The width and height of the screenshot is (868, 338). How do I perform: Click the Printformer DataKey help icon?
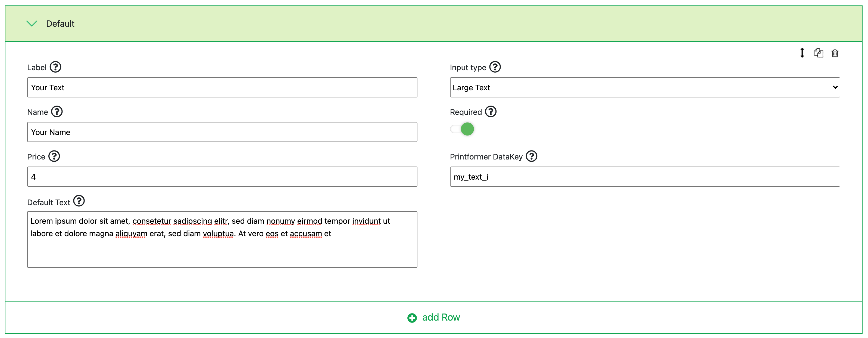pyautogui.click(x=531, y=156)
